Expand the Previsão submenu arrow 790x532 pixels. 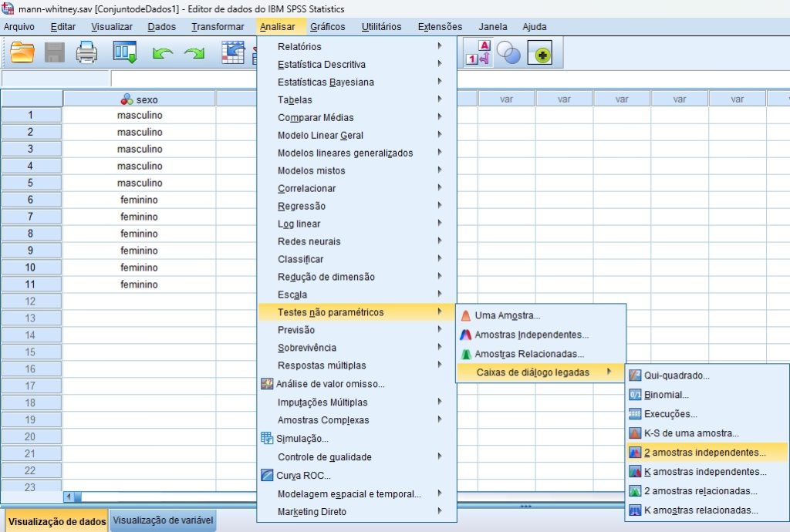coord(440,329)
